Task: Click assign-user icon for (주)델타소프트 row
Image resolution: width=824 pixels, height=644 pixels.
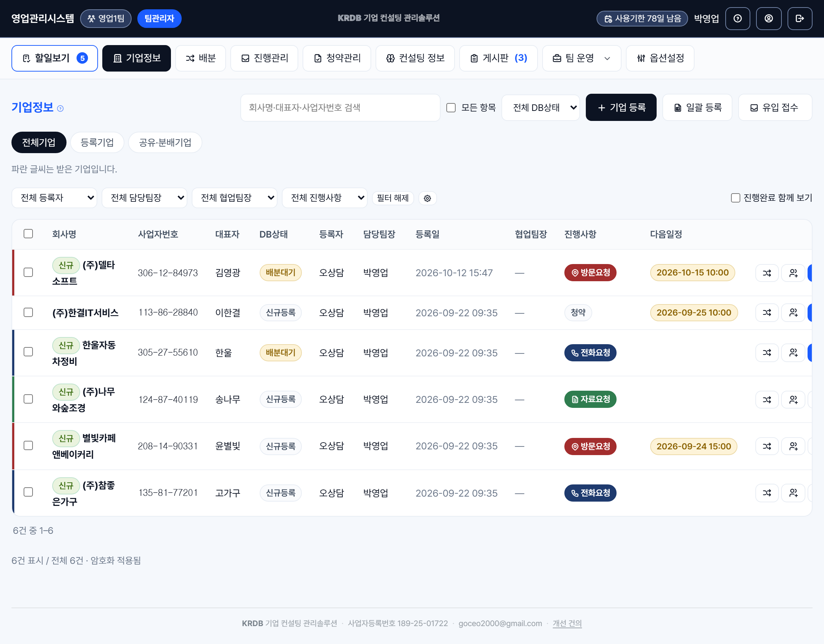Action: point(794,273)
